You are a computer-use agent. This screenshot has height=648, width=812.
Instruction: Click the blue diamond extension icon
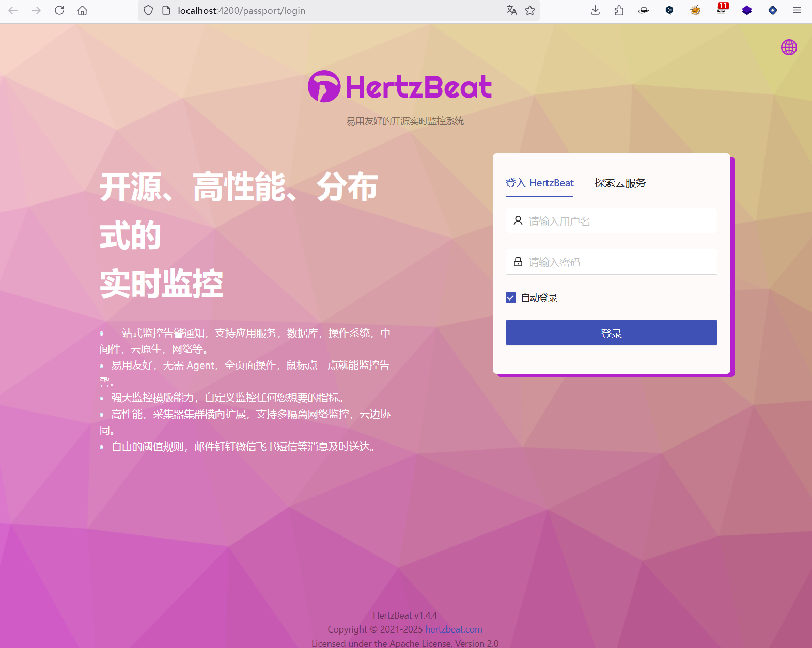coord(773,10)
